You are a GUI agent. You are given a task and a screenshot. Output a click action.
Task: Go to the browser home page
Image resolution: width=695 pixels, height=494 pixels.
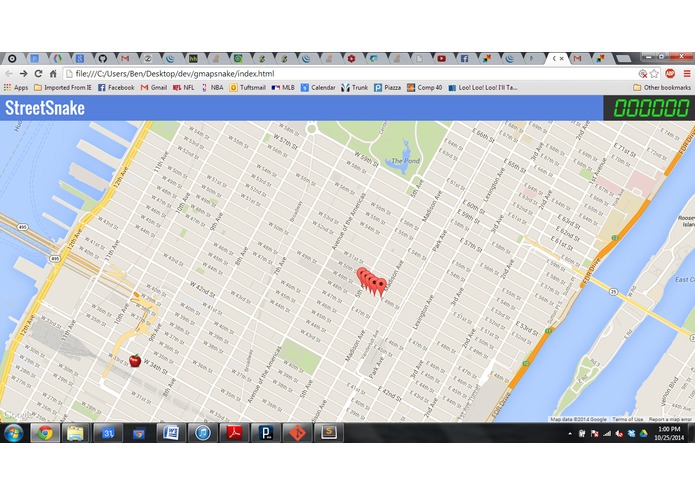pos(53,74)
